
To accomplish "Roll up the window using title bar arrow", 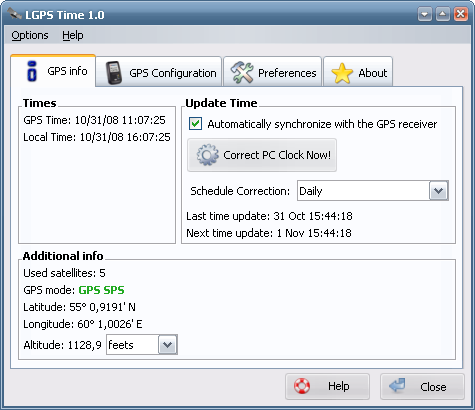I will click(442, 14).
